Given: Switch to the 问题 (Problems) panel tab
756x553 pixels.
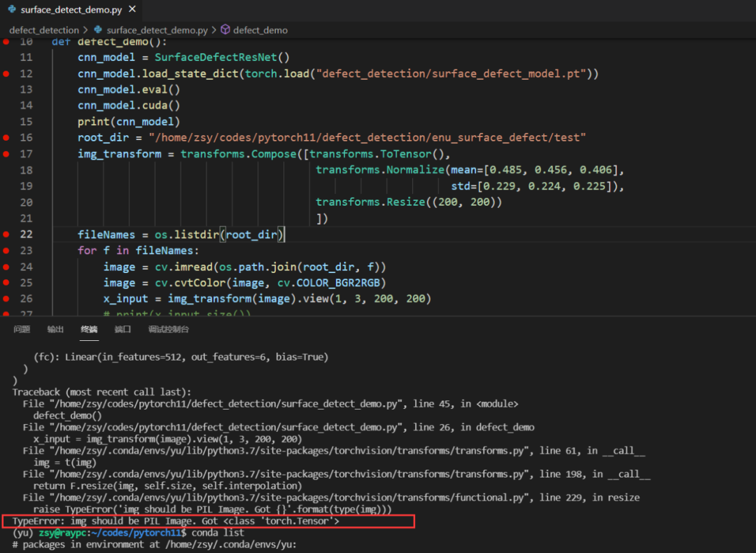Looking at the screenshot, I should click(x=22, y=329).
